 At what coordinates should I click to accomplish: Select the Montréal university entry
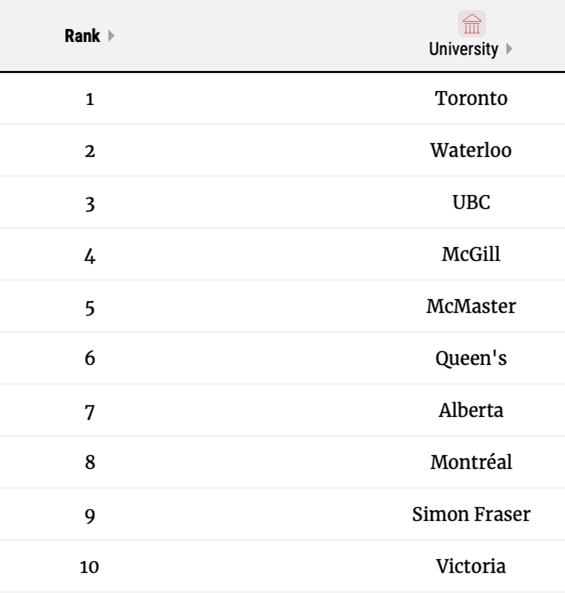[471, 462]
